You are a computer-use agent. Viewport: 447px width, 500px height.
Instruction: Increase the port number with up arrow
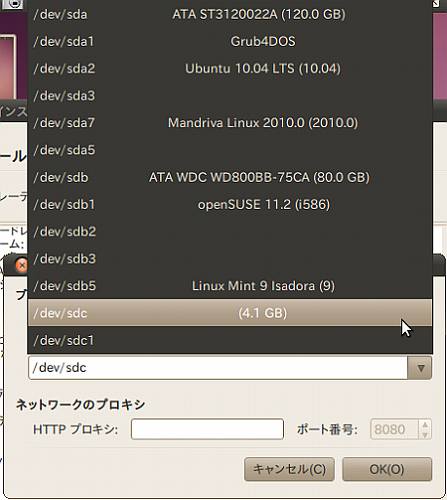point(425,425)
